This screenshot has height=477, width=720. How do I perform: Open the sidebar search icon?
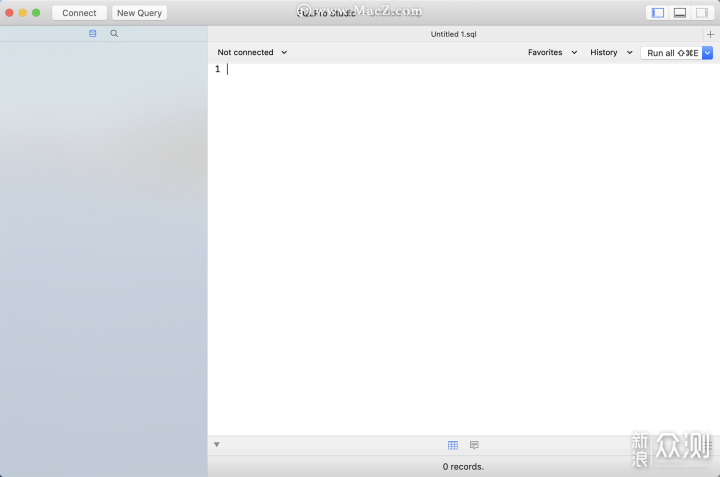pos(114,34)
